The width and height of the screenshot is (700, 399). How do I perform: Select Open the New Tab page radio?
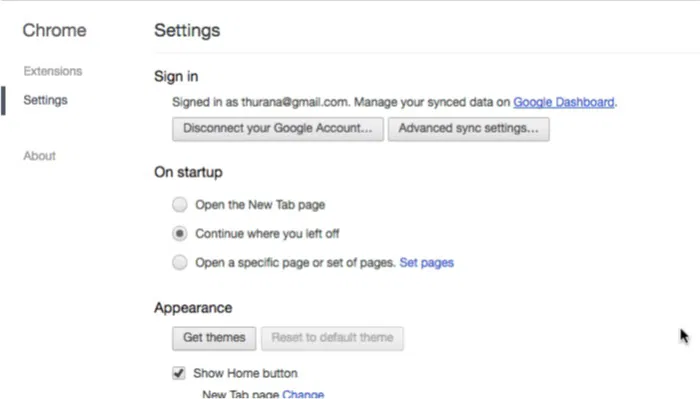179,205
